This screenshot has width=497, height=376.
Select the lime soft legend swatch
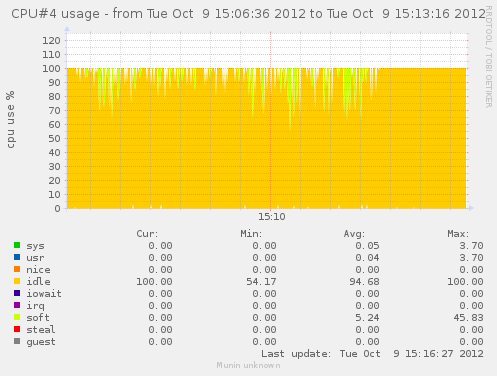pyautogui.click(x=17, y=317)
